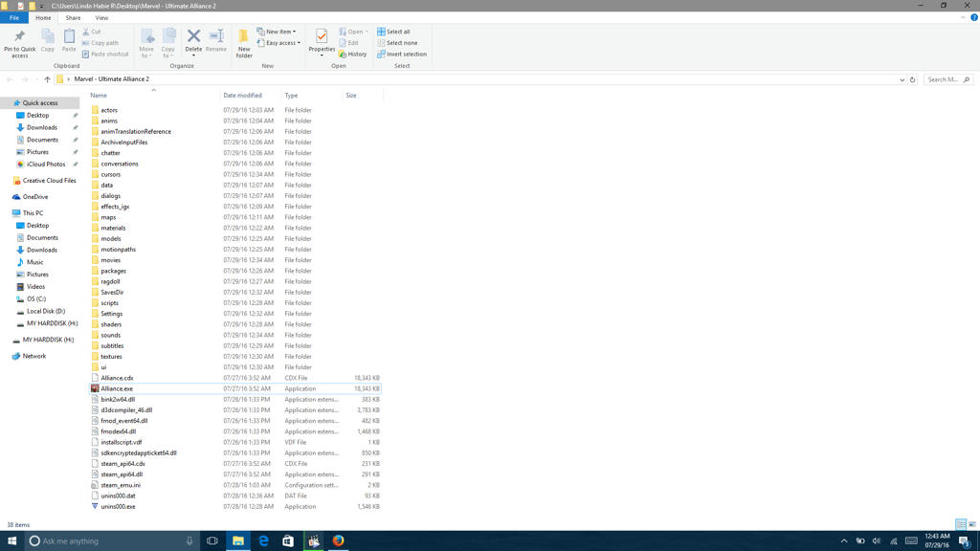Click Select all in the ribbon

393,32
